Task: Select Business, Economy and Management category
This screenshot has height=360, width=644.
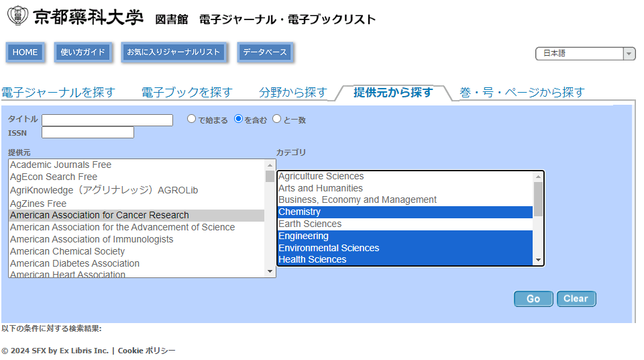Action: tap(405, 200)
